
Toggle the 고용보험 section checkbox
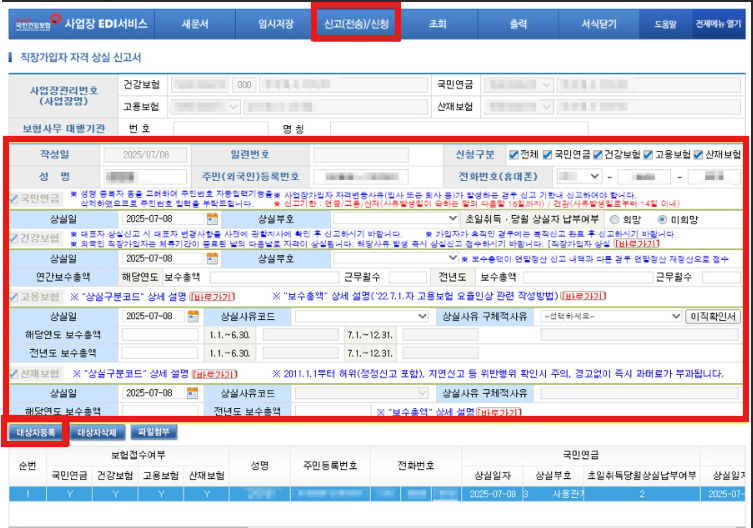[14, 297]
